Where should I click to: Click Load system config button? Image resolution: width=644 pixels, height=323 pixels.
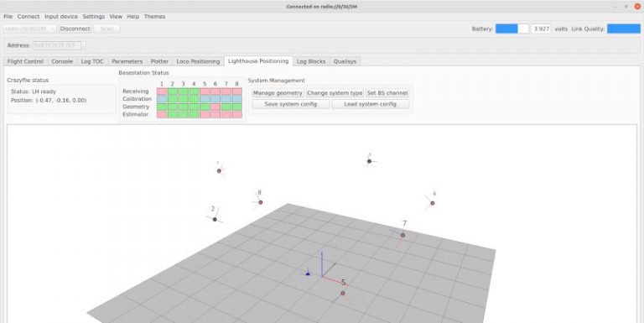[x=370, y=104]
